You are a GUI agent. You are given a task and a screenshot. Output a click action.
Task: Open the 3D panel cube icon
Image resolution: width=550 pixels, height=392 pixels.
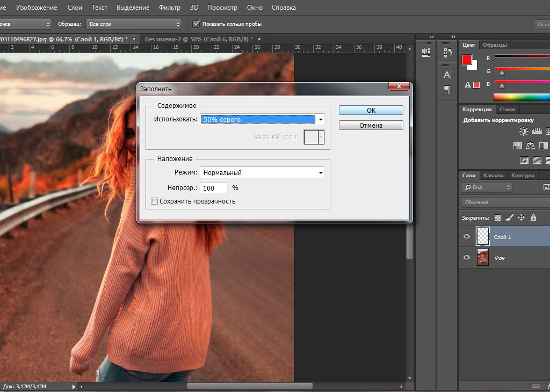(426, 52)
